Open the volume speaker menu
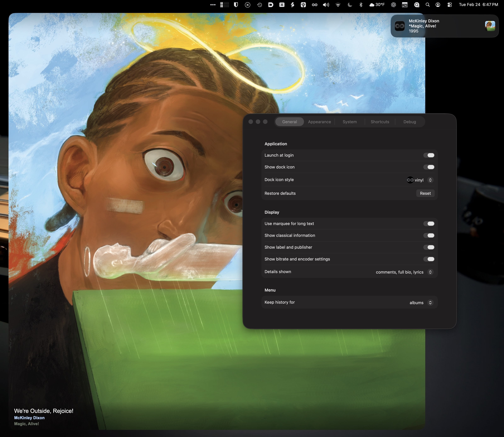This screenshot has width=504, height=437. click(326, 5)
